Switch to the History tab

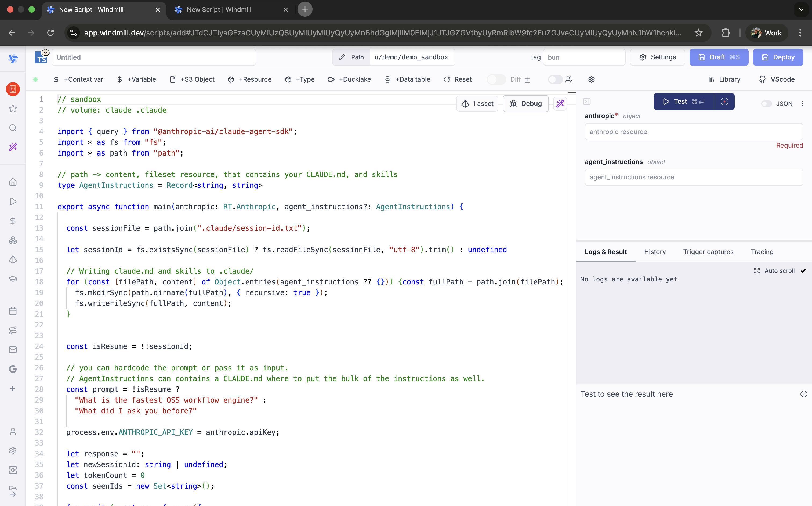[x=655, y=252]
